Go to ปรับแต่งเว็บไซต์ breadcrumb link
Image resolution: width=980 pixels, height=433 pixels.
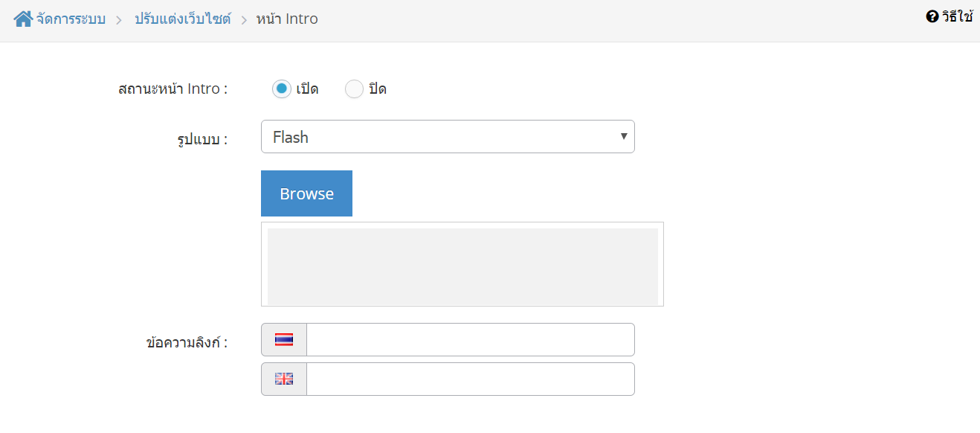click(183, 19)
